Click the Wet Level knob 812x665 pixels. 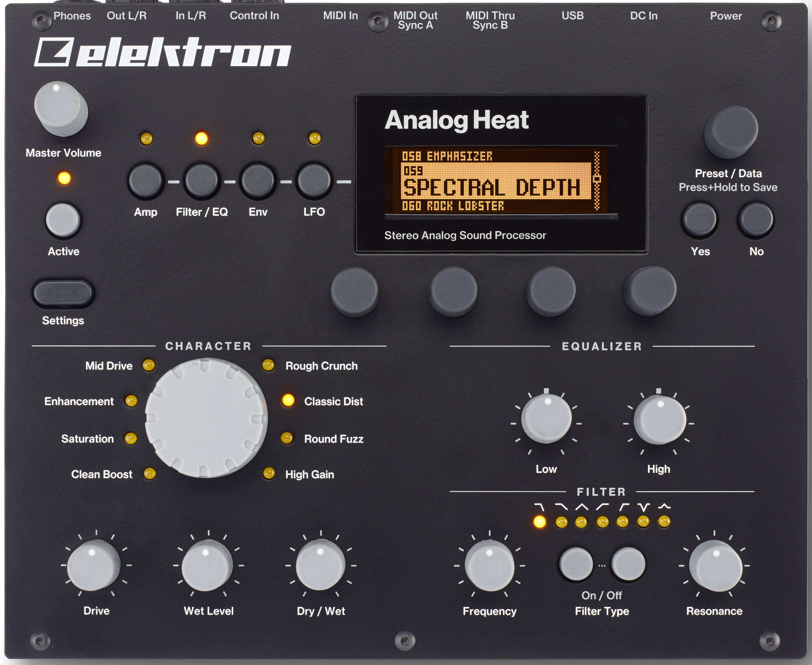pos(207,565)
